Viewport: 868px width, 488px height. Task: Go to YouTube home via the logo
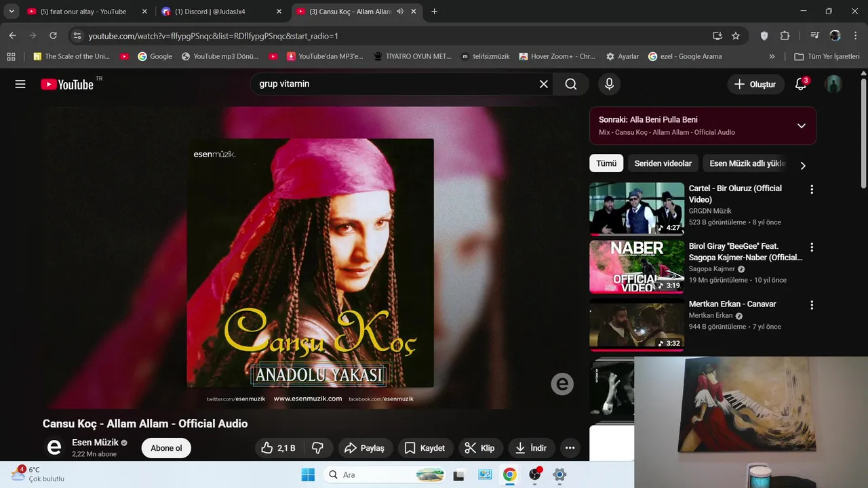68,84
